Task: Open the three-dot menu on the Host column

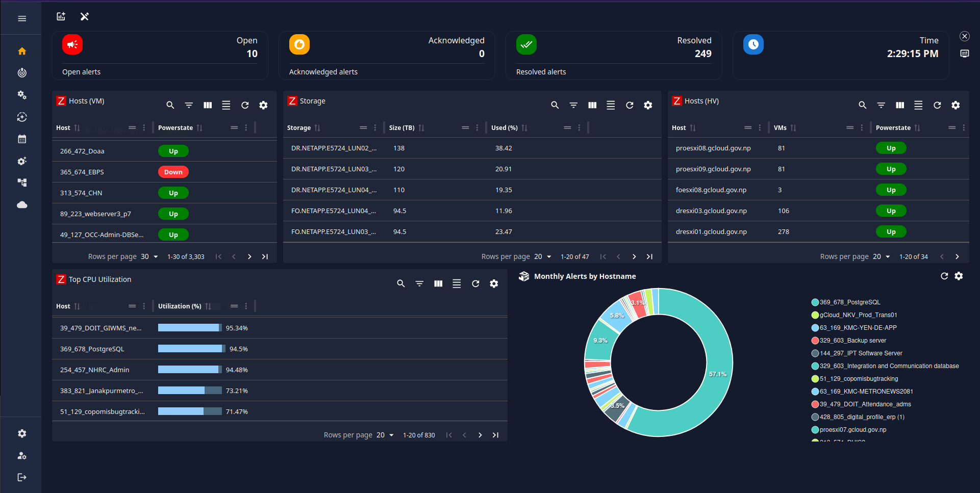Action: click(x=144, y=127)
